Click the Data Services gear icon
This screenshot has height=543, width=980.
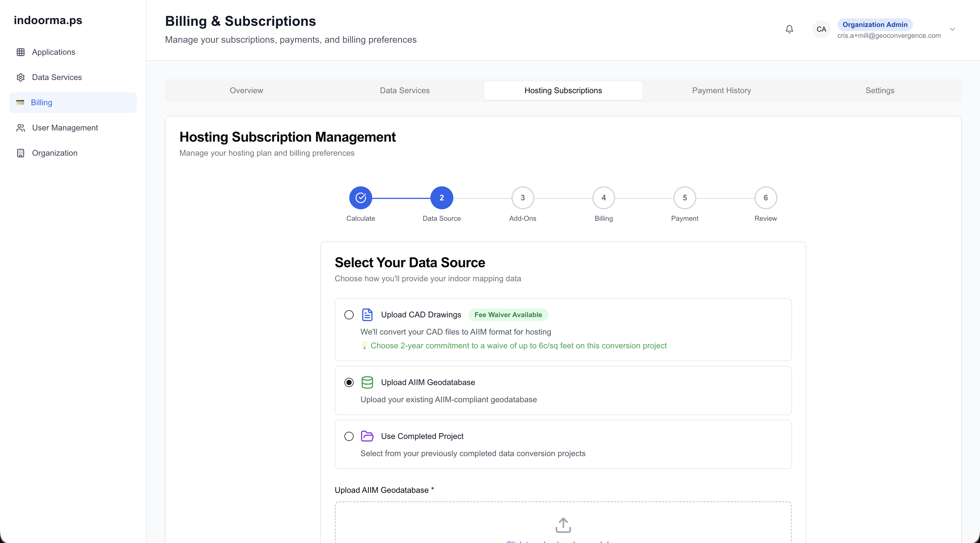tap(21, 77)
